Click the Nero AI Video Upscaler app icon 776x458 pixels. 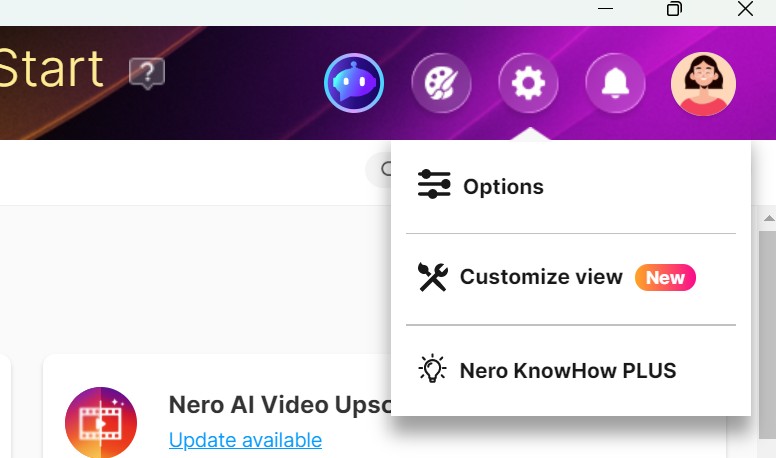tap(101, 422)
